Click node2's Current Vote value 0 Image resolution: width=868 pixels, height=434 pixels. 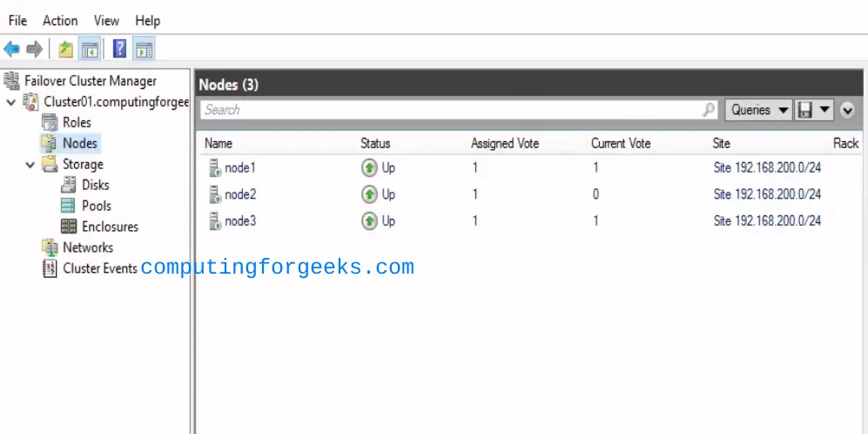click(595, 194)
